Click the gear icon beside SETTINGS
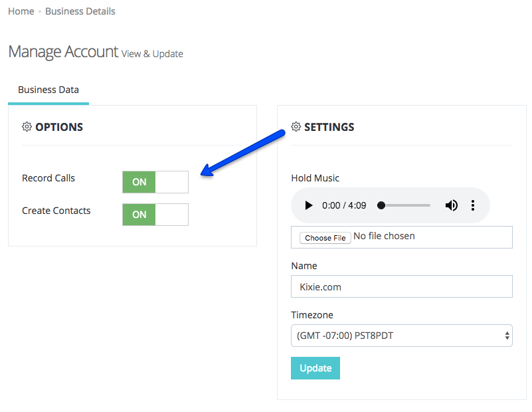 pyautogui.click(x=296, y=126)
